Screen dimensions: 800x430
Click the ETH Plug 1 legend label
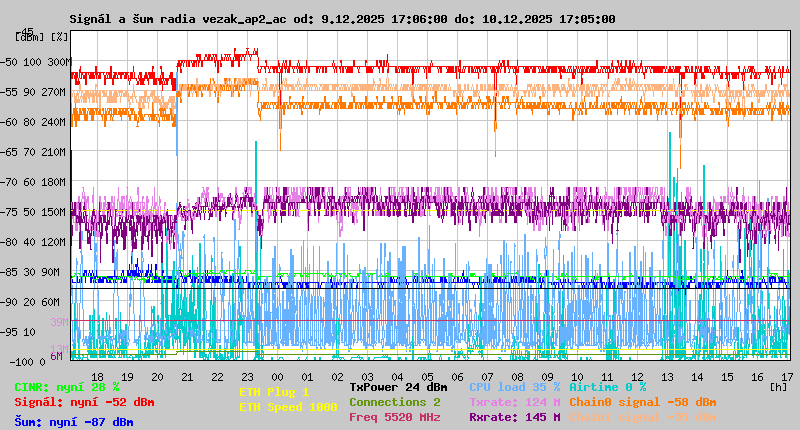point(274,392)
